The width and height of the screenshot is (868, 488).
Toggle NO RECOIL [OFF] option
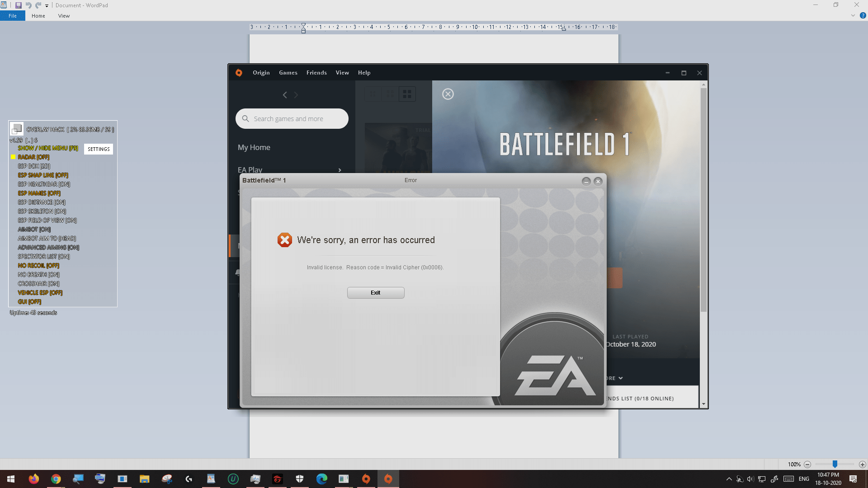[x=38, y=266]
